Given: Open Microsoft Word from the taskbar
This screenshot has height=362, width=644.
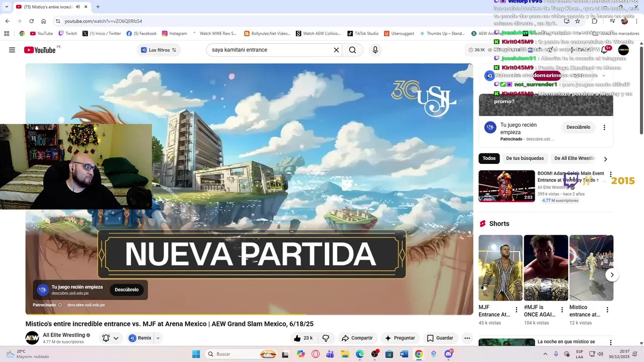Looking at the screenshot, I should point(404,354).
